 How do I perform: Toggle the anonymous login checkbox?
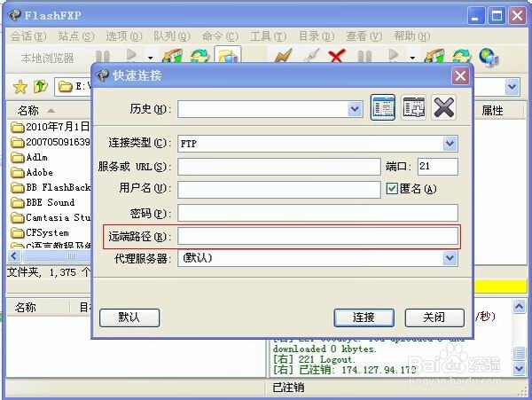[x=392, y=188]
